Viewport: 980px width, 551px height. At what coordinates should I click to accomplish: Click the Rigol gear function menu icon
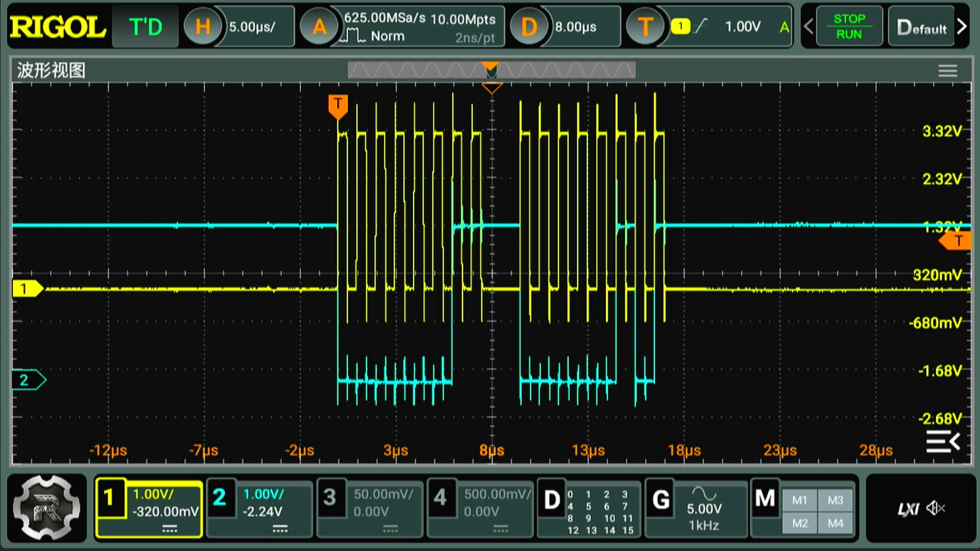pos(47,508)
